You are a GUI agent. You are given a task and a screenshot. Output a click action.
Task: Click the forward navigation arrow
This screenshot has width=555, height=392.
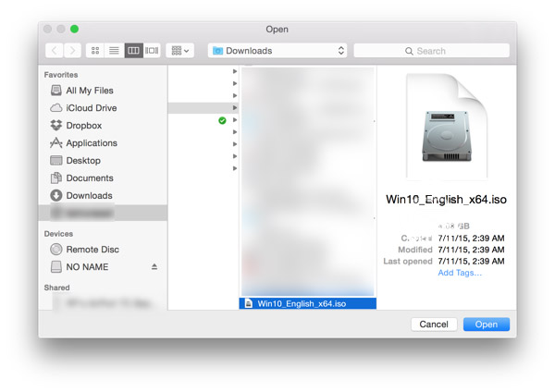coord(72,51)
